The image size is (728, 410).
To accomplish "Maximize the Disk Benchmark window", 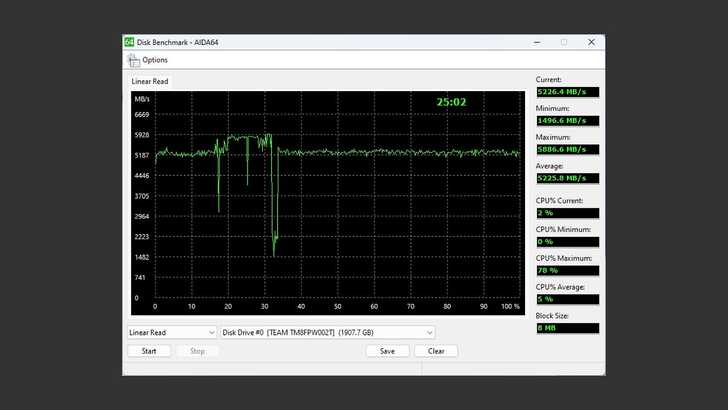I will click(x=564, y=42).
